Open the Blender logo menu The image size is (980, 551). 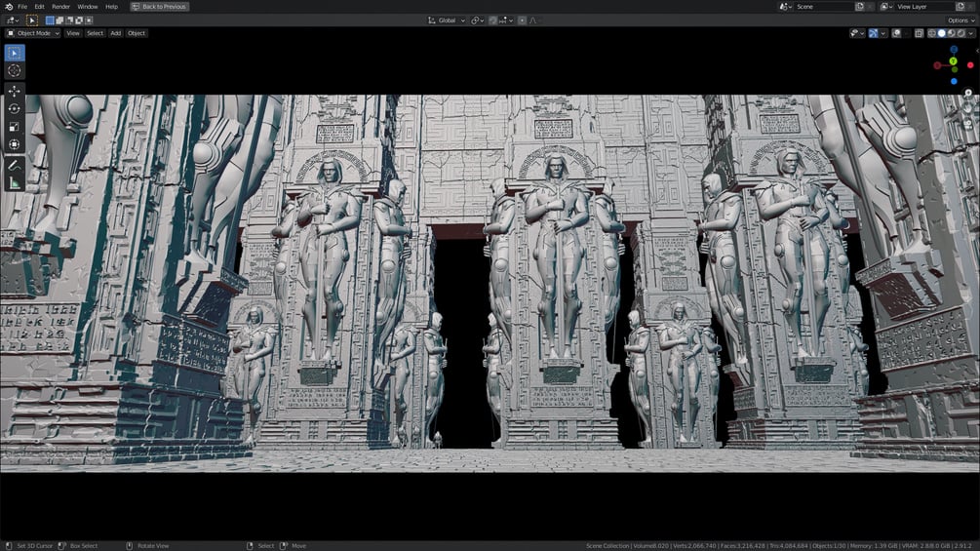click(x=8, y=6)
